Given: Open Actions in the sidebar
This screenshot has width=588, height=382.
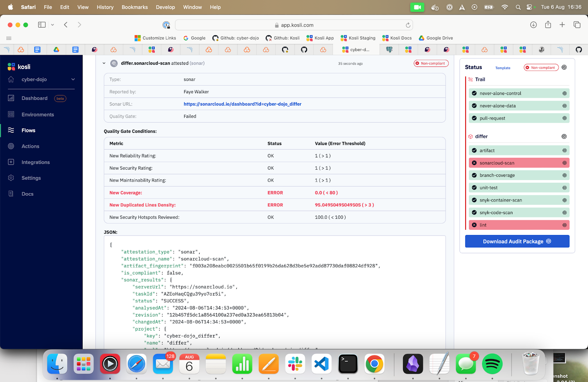Looking at the screenshot, I should (30, 146).
